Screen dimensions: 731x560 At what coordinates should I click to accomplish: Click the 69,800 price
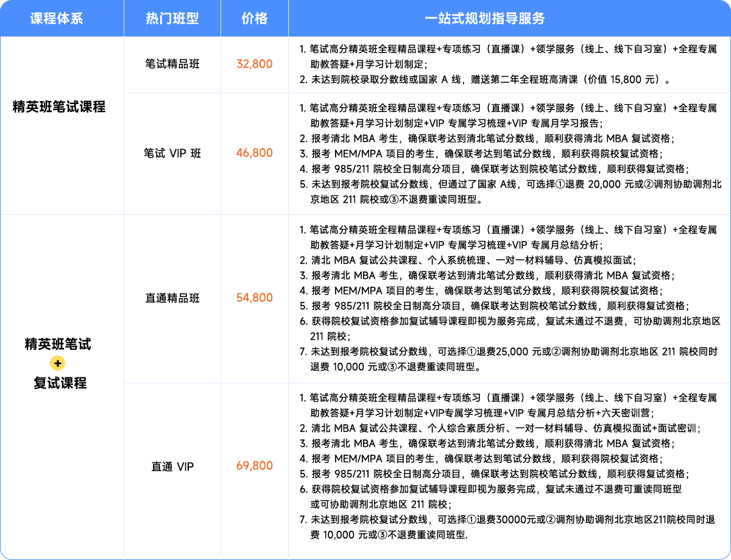[x=254, y=466]
